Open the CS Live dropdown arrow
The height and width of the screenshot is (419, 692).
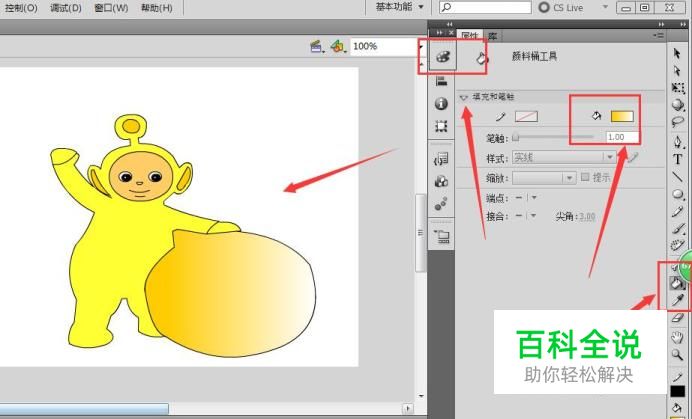pos(605,7)
